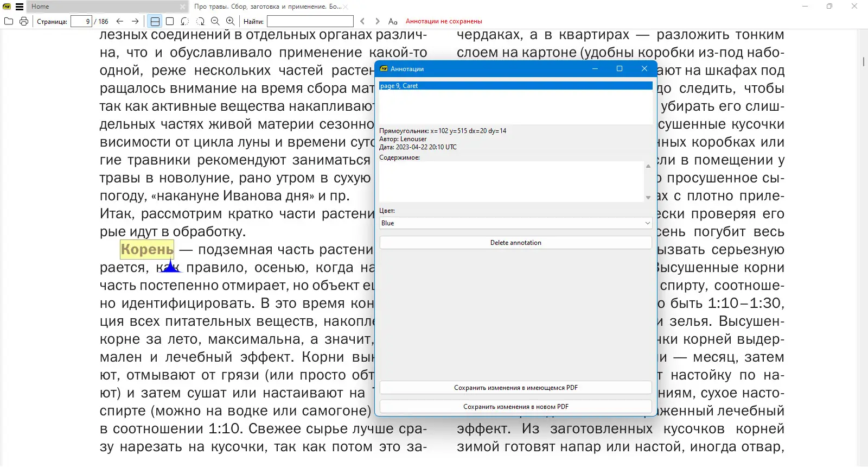868x467 pixels.
Task: Delete the selected annotation
Action: point(516,243)
